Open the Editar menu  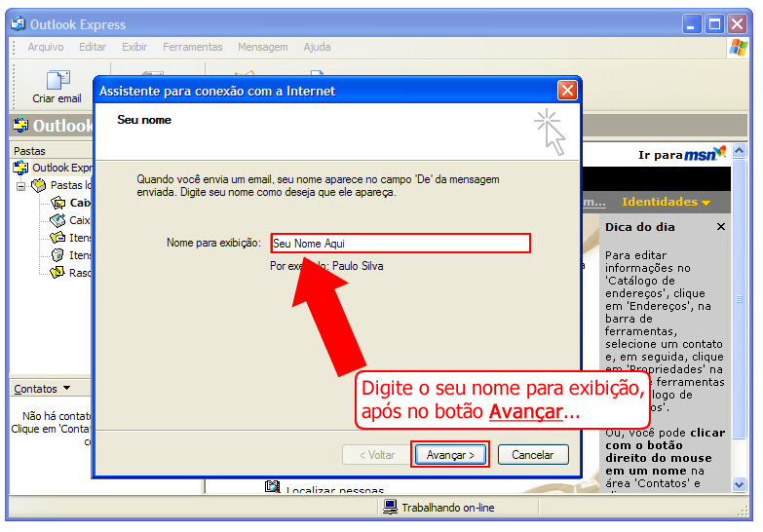[93, 47]
